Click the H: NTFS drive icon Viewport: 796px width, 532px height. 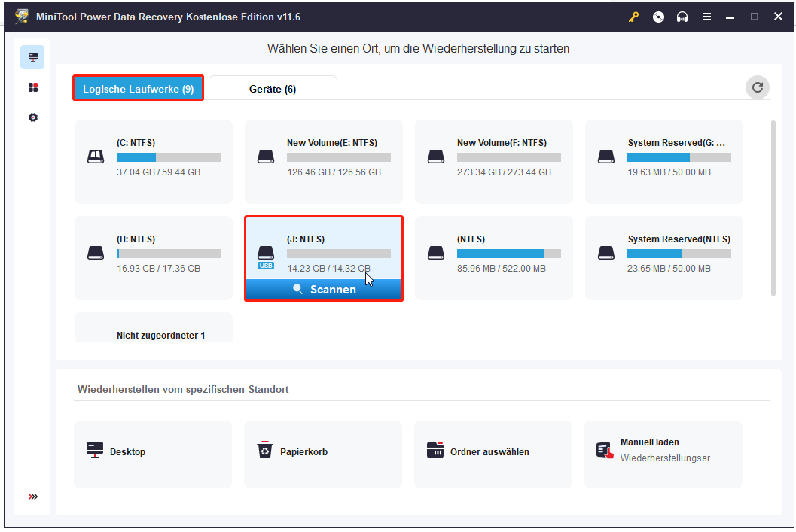[x=96, y=253]
